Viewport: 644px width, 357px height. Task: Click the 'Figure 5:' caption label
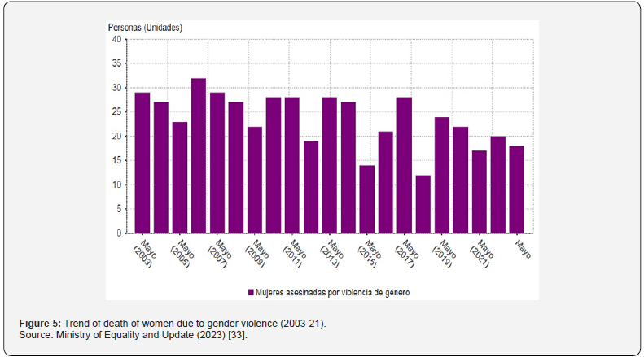click(x=39, y=325)
